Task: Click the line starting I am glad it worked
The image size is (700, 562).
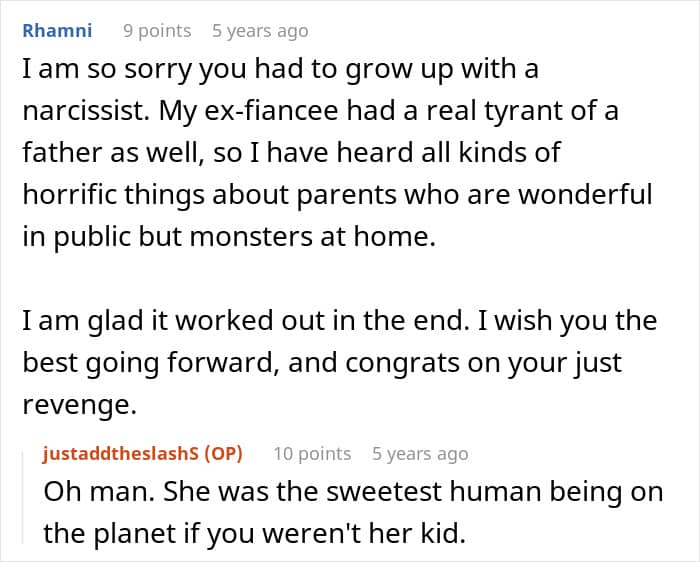Action: [x=340, y=321]
